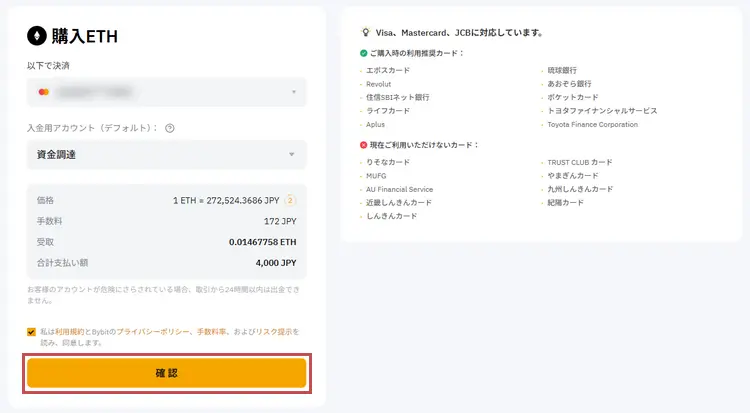
Task: Open the 手数料率 link
Action: coord(211,332)
